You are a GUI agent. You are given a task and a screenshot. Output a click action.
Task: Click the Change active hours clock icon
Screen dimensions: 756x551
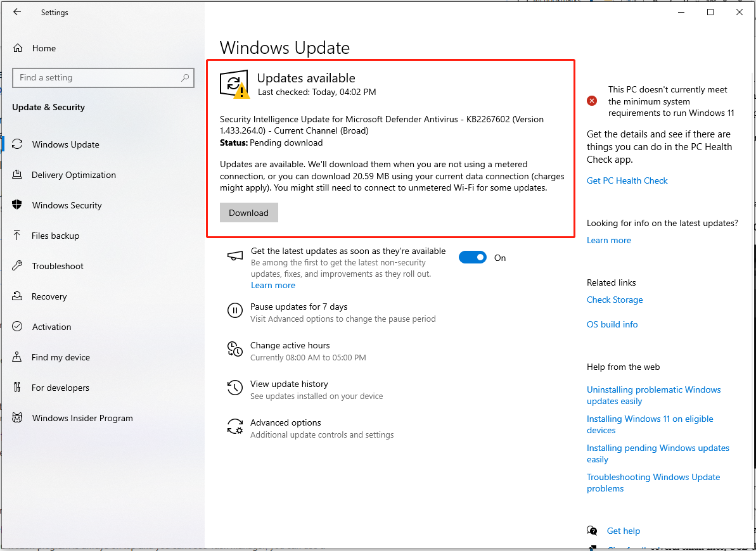(235, 349)
